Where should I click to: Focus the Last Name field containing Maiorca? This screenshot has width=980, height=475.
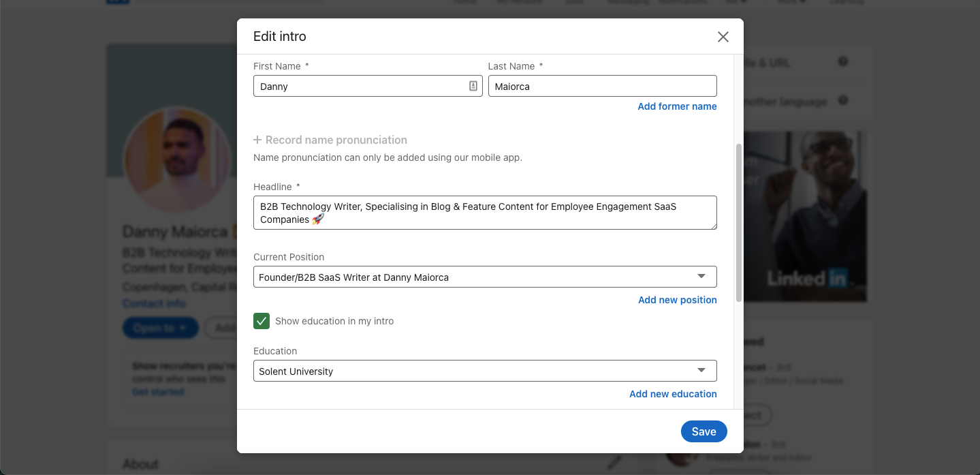click(x=602, y=87)
